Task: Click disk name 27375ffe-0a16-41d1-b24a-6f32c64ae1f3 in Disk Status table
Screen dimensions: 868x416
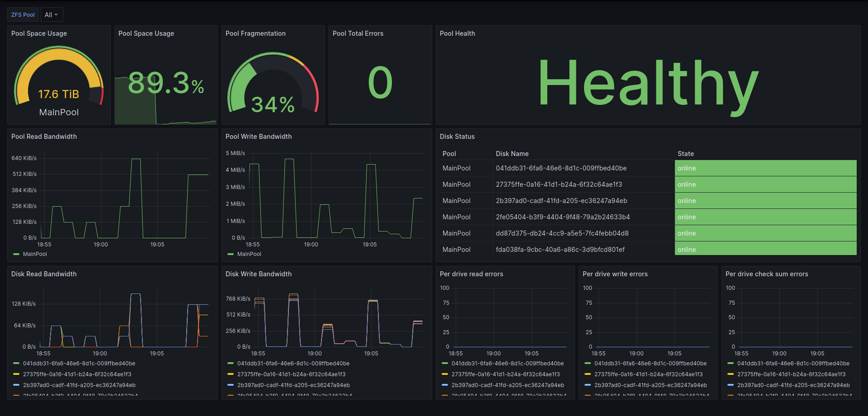Action: 559,184
